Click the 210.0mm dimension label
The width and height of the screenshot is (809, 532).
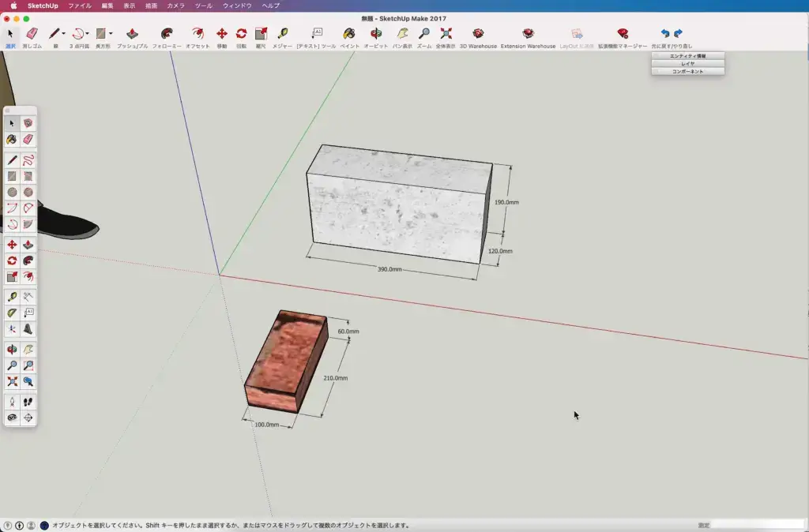335,378
